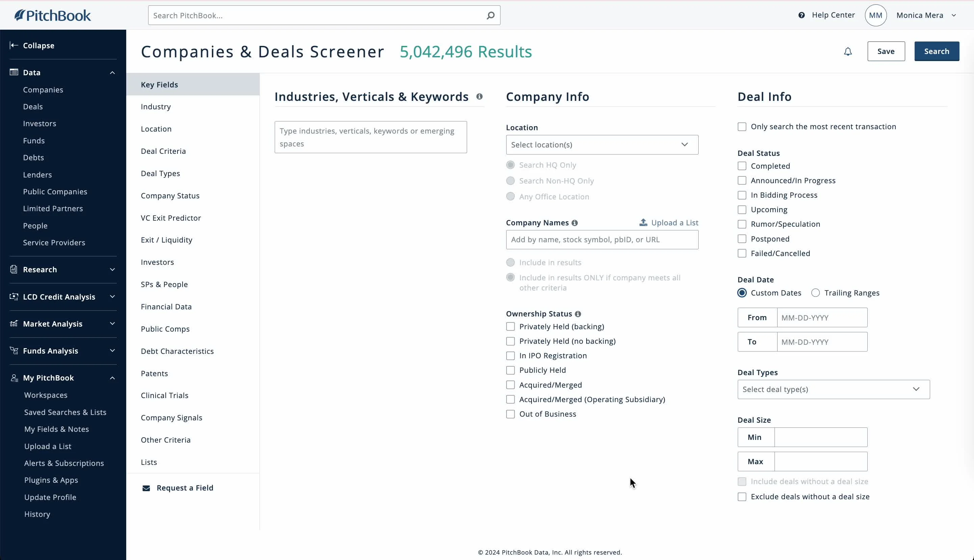The width and height of the screenshot is (974, 560).
Task: Click the Upload a List link
Action: click(674, 223)
